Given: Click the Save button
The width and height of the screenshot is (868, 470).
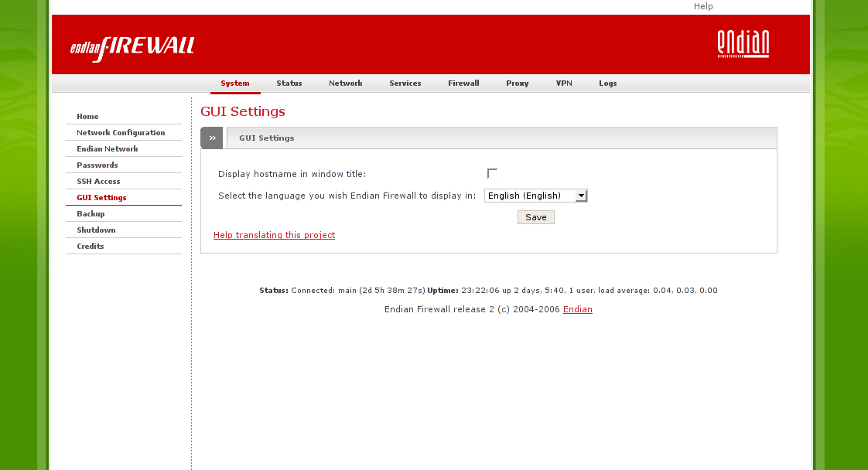Looking at the screenshot, I should tap(536, 217).
